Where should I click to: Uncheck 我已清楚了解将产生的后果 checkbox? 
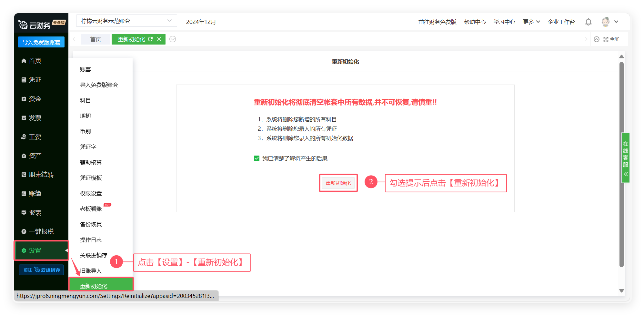click(257, 158)
